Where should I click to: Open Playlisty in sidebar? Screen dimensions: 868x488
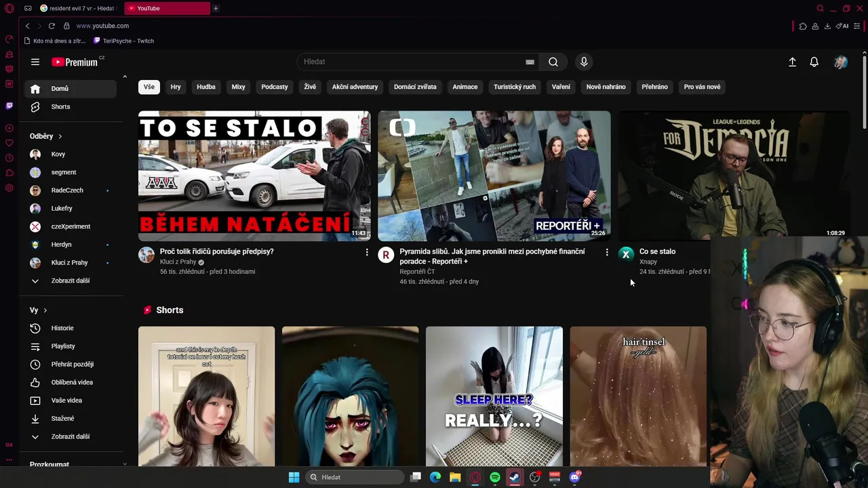click(x=71, y=346)
